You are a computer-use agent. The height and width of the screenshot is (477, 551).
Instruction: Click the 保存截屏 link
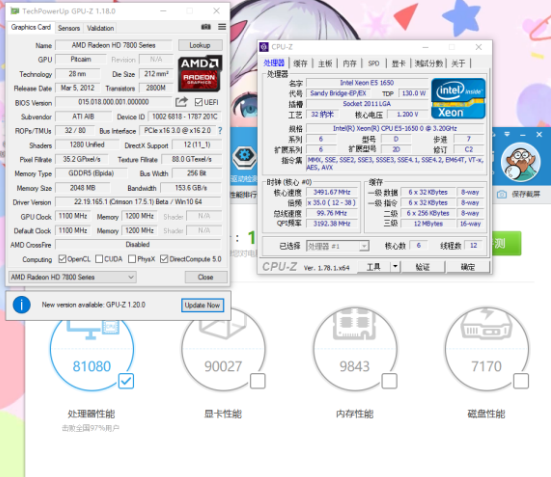(x=526, y=194)
